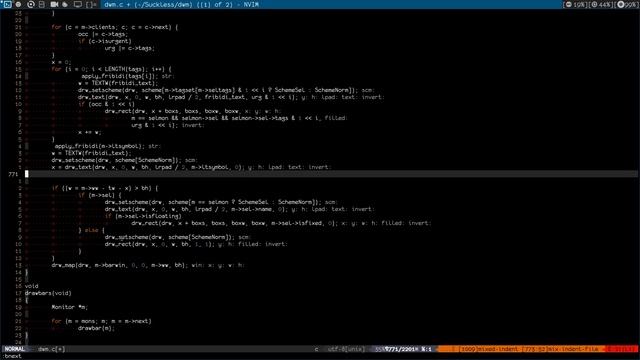The height and width of the screenshot is (360, 640).
Task: Select the terminal tag icon in dwm bar
Action: [7, 4]
